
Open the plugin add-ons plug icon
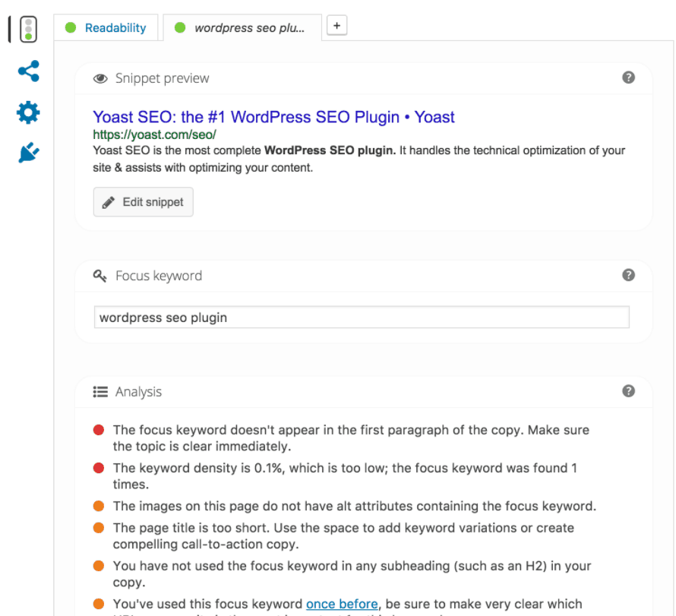pyautogui.click(x=29, y=153)
